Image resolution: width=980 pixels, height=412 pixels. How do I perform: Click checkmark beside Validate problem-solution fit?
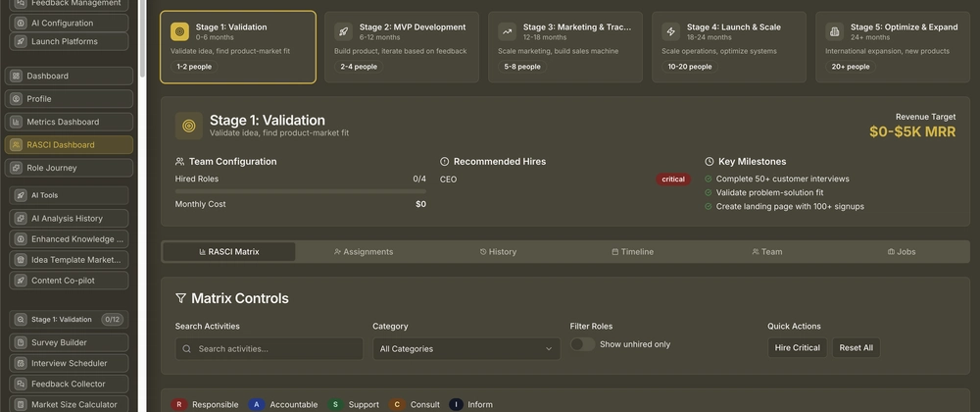(x=709, y=193)
